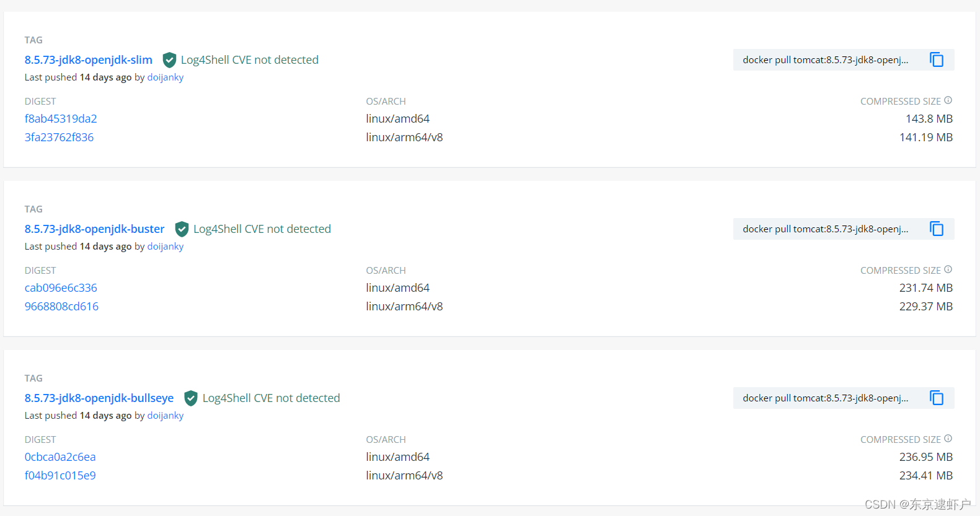
Task: Open digest 9668808cd616
Action: [61, 307]
